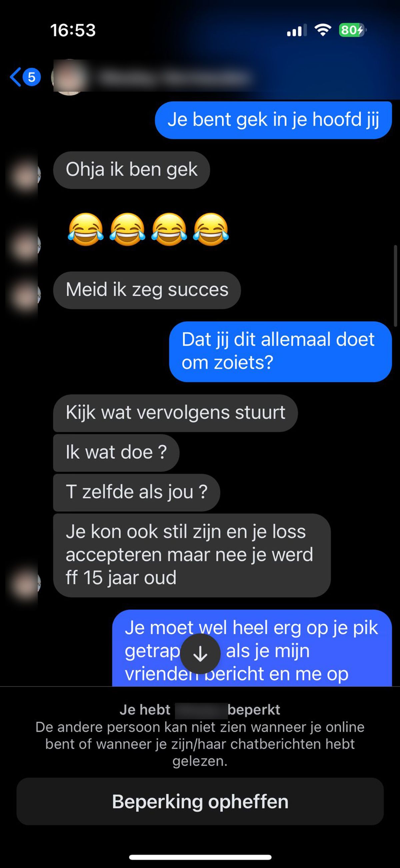Select the message 'Meid ik zeg succes'

click(147, 290)
